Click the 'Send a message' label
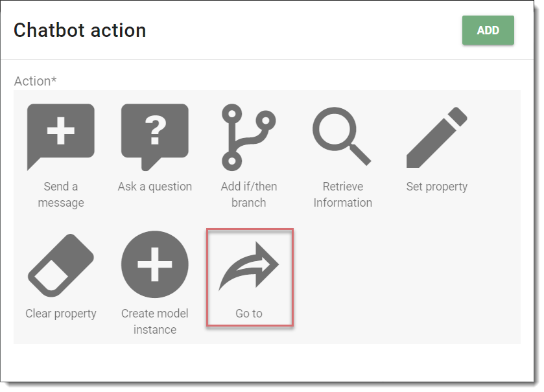Image resolution: width=544 pixels, height=392 pixels. (61, 194)
